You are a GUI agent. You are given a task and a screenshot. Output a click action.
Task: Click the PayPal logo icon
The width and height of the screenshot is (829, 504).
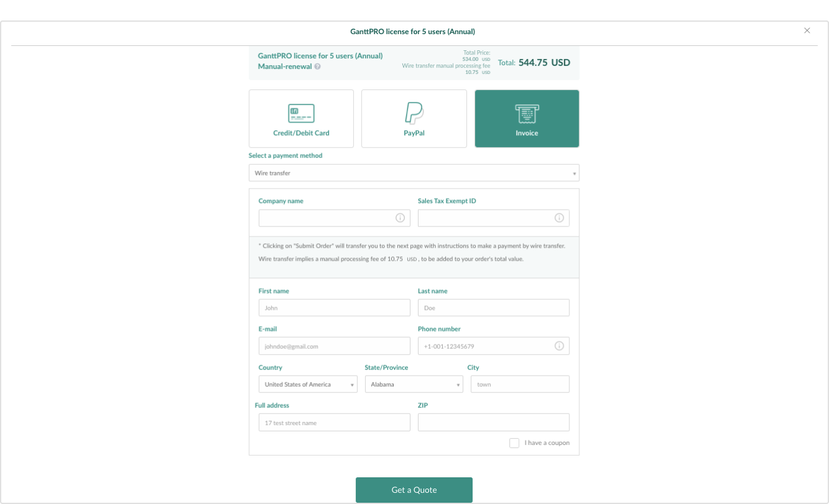[414, 113]
